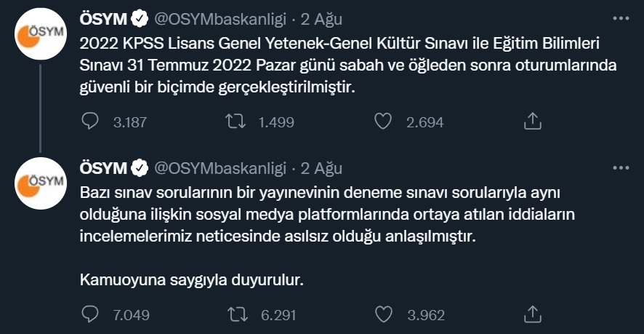Open more options menu of first tweet
The height and width of the screenshot is (334, 644).
click(x=621, y=18)
